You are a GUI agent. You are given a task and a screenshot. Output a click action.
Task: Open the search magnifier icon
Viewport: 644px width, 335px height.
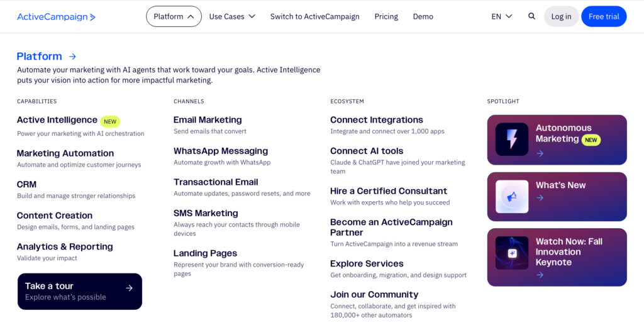(531, 16)
